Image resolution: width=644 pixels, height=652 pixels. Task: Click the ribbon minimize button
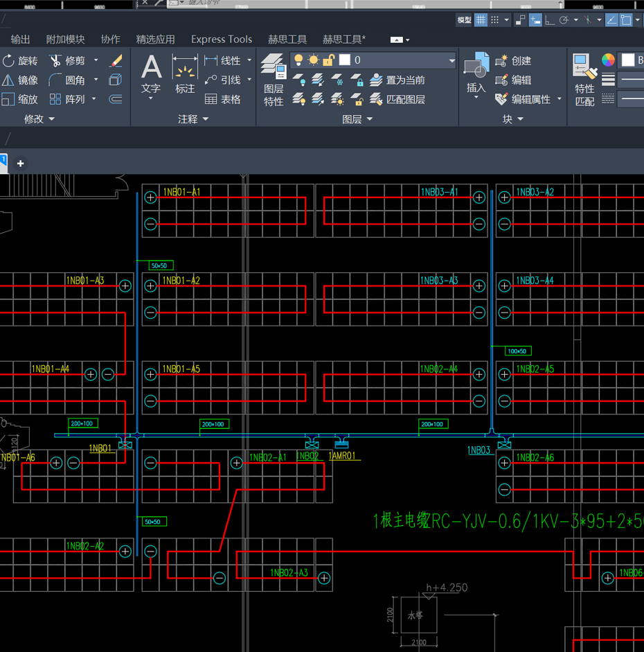396,40
